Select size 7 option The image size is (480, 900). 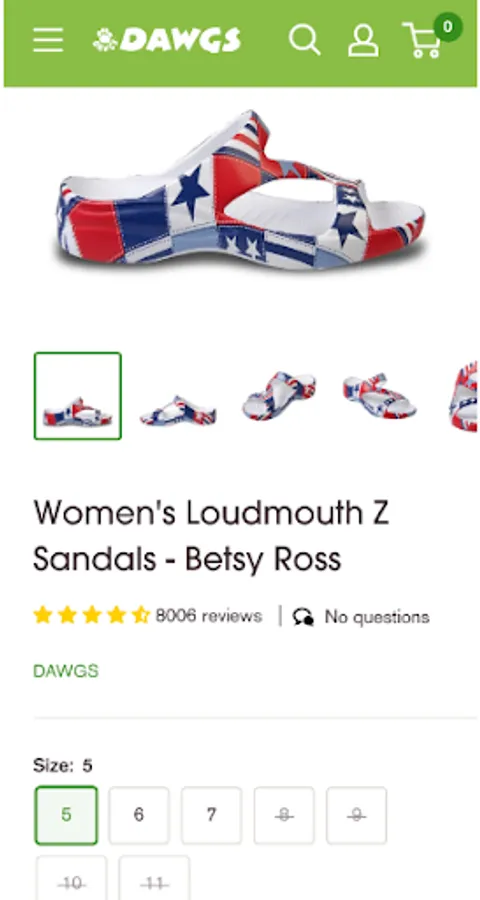coord(211,815)
